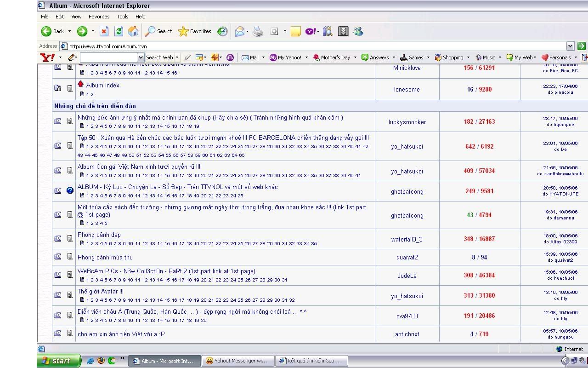588x368 pixels.
Task: Click the Answers button on Yahoo toolbar
Action: click(x=375, y=57)
